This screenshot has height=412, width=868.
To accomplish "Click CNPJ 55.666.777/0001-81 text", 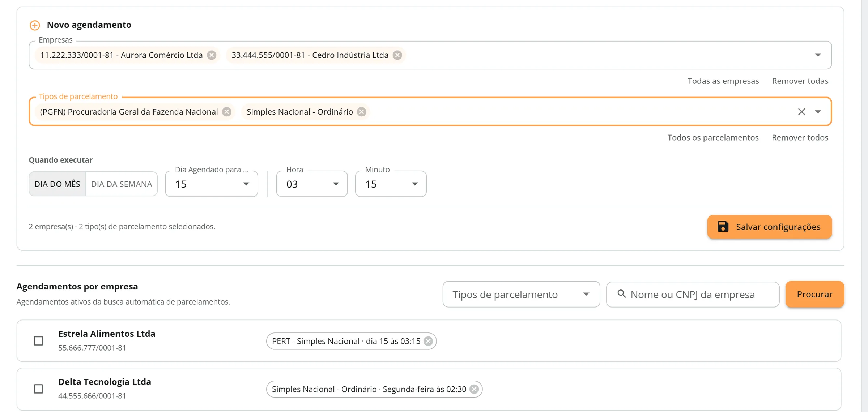I will pos(92,348).
